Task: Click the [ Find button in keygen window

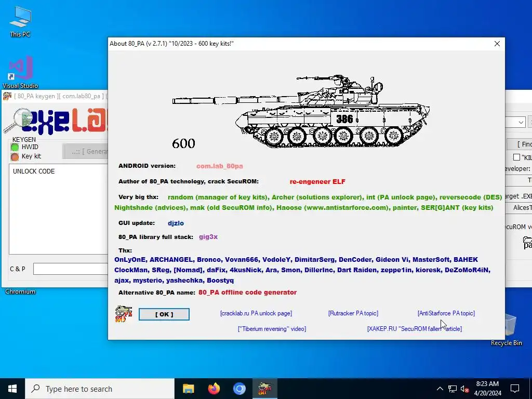Action: click(520, 144)
